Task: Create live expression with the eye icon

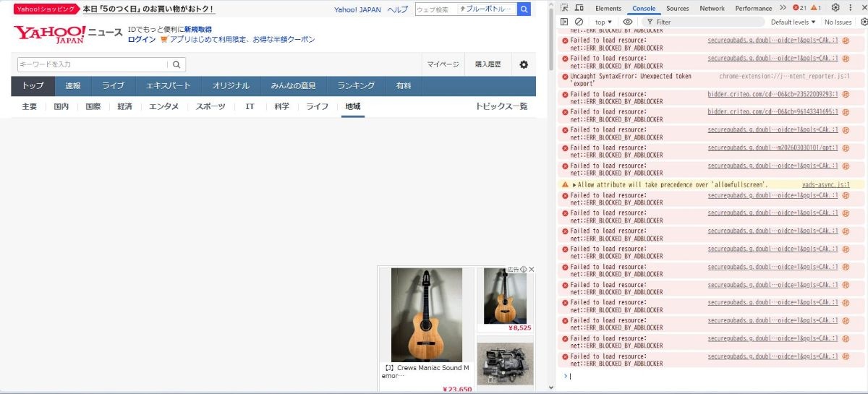Action: (x=628, y=22)
